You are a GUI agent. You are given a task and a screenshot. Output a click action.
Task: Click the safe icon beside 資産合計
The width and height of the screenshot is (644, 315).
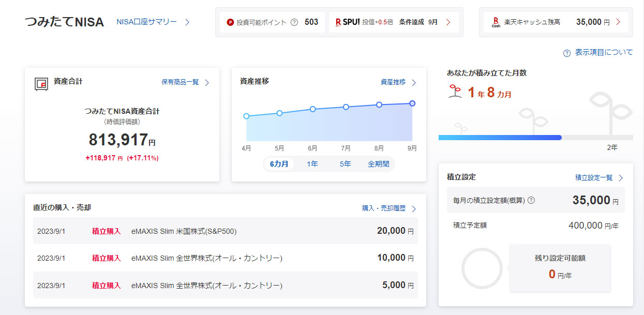41,84
